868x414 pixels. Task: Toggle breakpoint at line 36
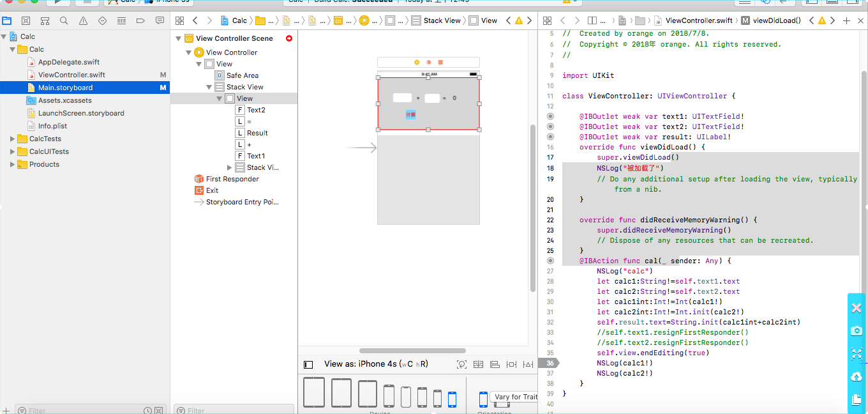[548, 363]
